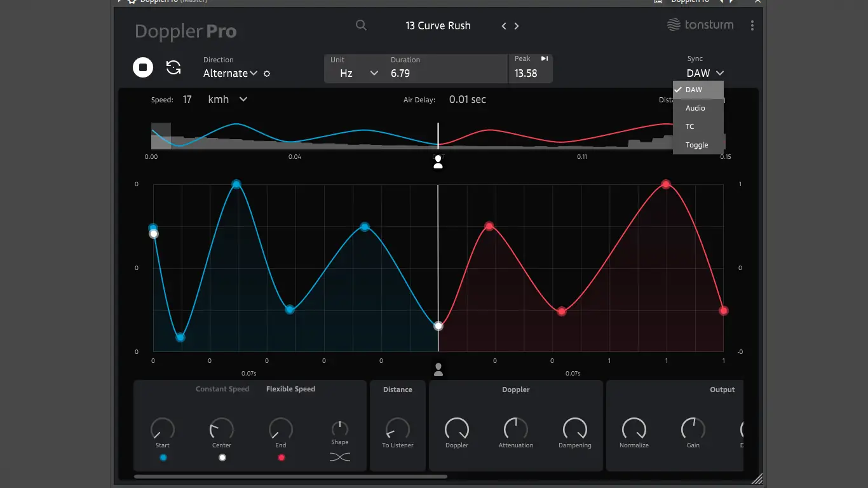Open the preset search magnifier
The height and width of the screenshot is (488, 868).
pos(361,25)
